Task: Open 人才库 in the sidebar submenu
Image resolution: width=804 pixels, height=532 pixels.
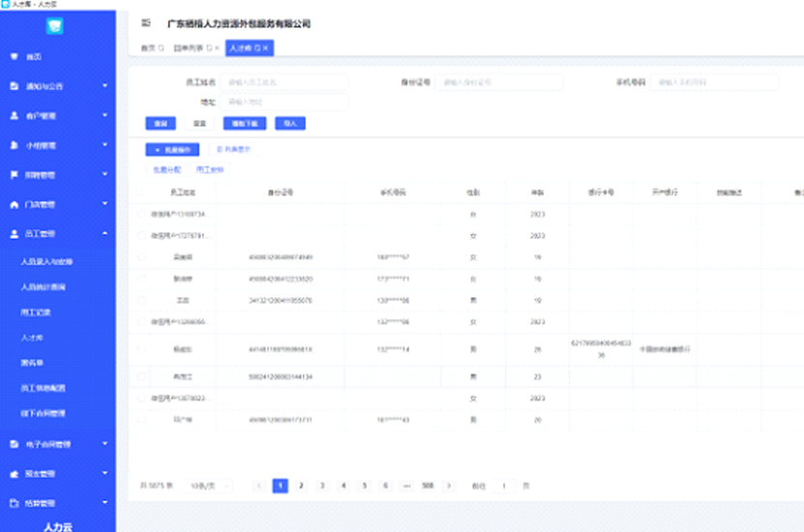Action: [x=33, y=338]
